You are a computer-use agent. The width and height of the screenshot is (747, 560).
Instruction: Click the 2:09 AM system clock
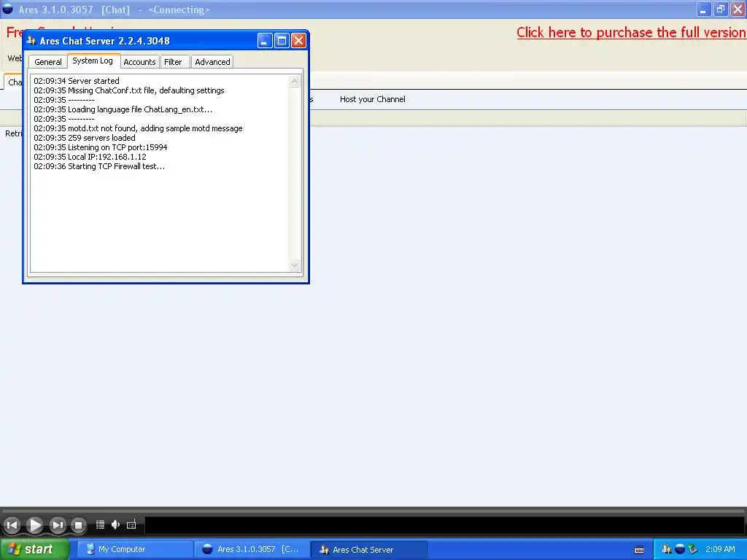pos(720,550)
